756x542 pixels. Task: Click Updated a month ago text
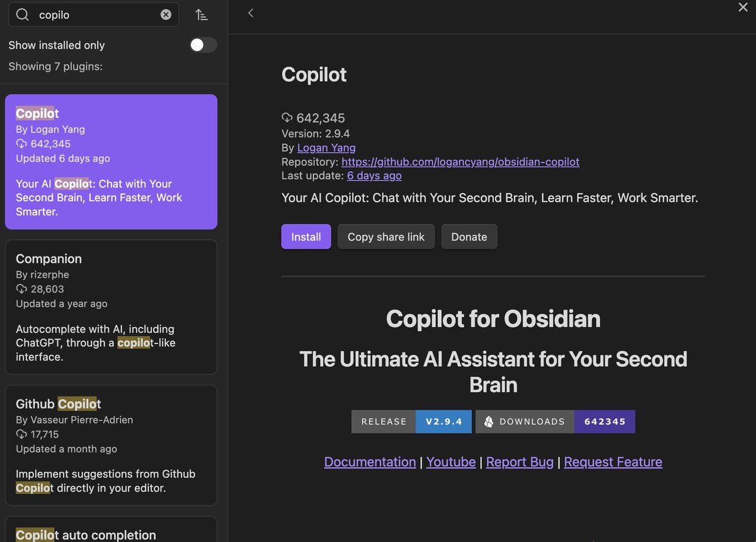[x=66, y=449]
